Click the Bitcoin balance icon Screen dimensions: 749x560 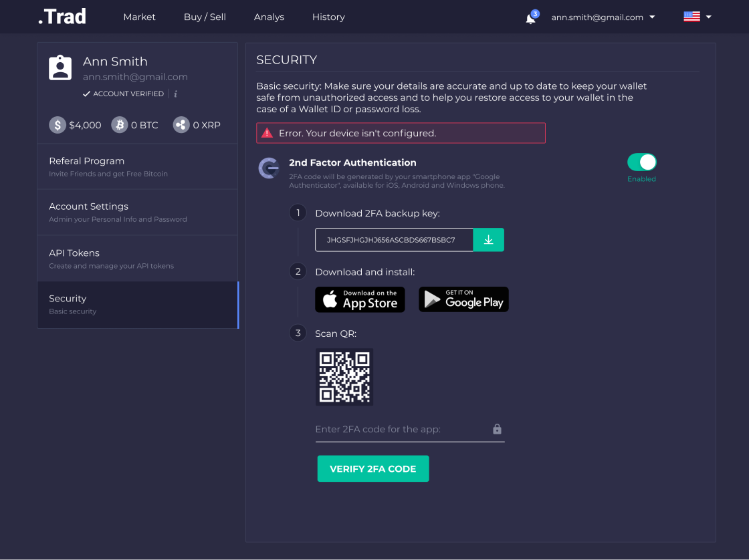(x=120, y=125)
